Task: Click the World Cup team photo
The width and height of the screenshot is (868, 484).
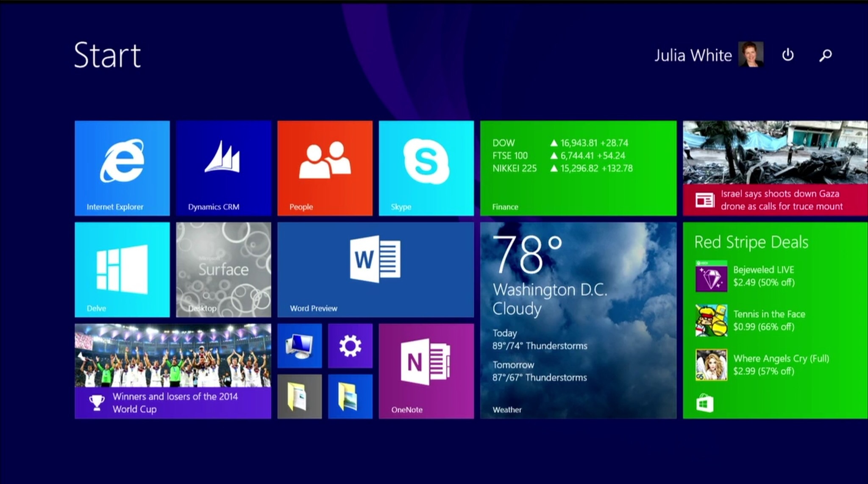Action: coord(173,355)
